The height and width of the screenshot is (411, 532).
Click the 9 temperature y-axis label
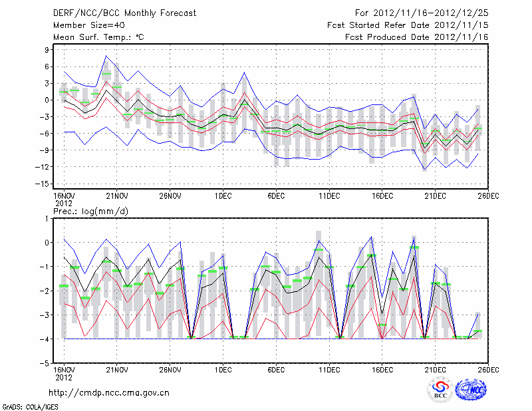coord(47,50)
